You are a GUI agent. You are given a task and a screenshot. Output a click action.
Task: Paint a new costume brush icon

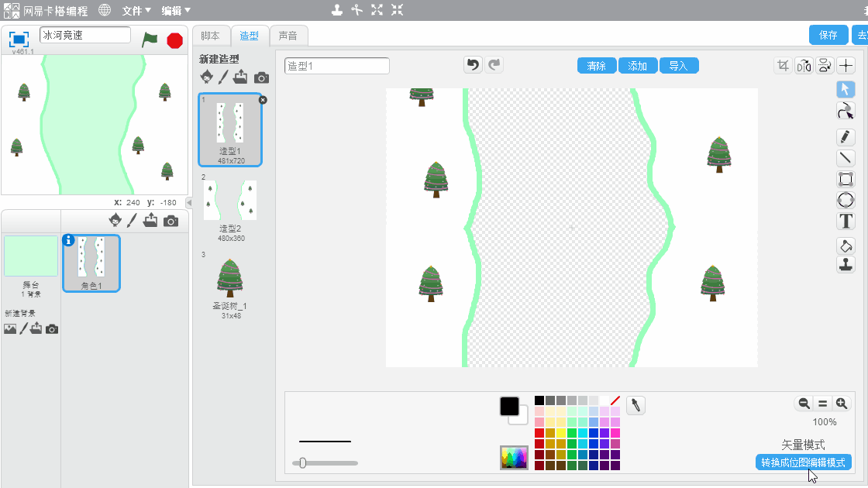tap(223, 77)
